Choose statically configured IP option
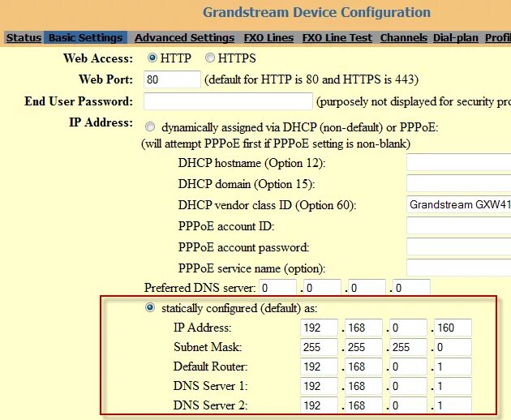Screen dimensions: 511x420 pos(150,307)
